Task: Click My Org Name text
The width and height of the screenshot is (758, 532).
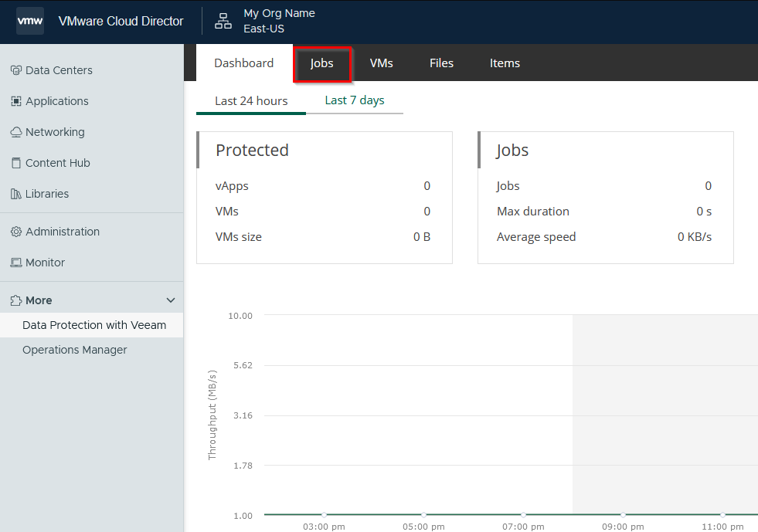Action: (x=279, y=14)
